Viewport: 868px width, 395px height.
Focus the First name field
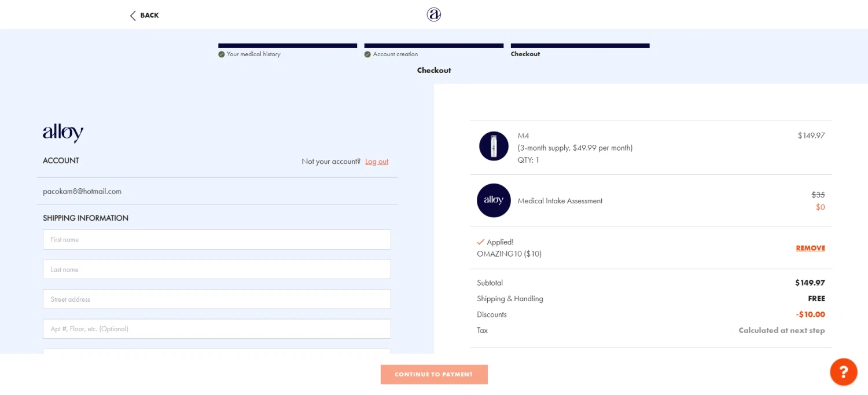[x=217, y=239]
